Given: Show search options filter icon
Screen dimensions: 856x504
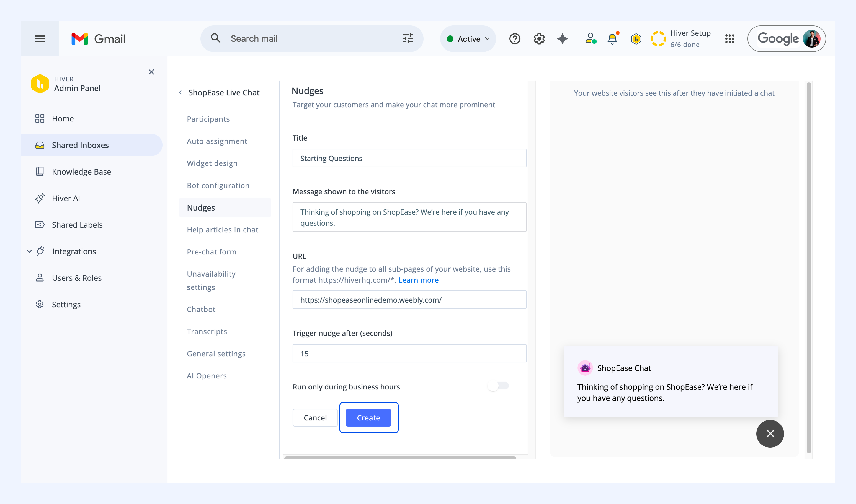Looking at the screenshot, I should 408,38.
